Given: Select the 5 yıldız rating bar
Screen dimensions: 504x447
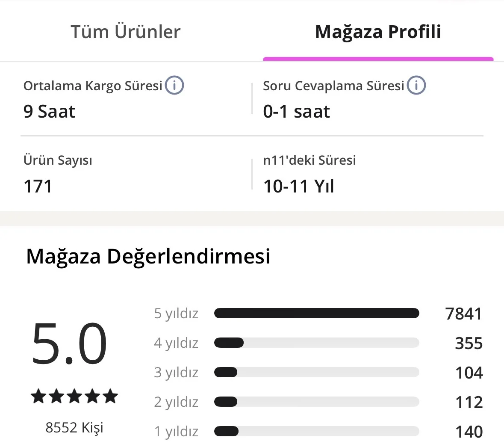Looking at the screenshot, I should coord(316,313).
